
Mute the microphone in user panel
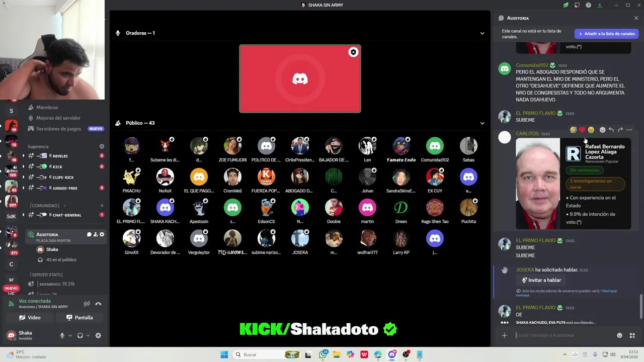click(62, 335)
